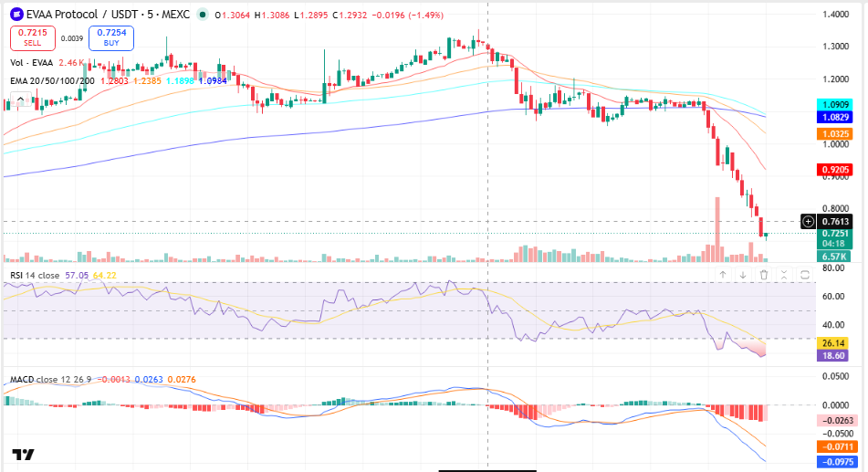
Task: Select the Vol · EVAA indicator legend
Action: (x=32, y=63)
